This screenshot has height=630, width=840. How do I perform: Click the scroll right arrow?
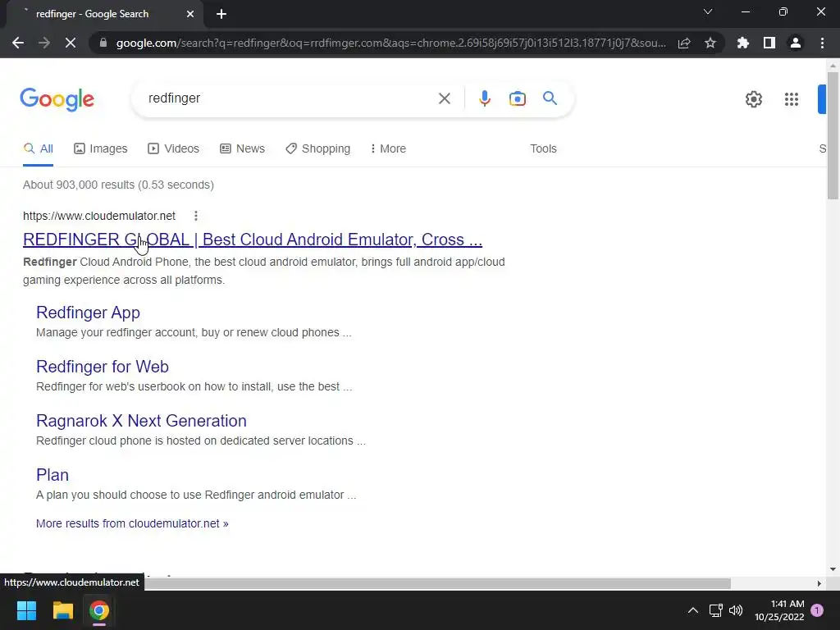(819, 583)
